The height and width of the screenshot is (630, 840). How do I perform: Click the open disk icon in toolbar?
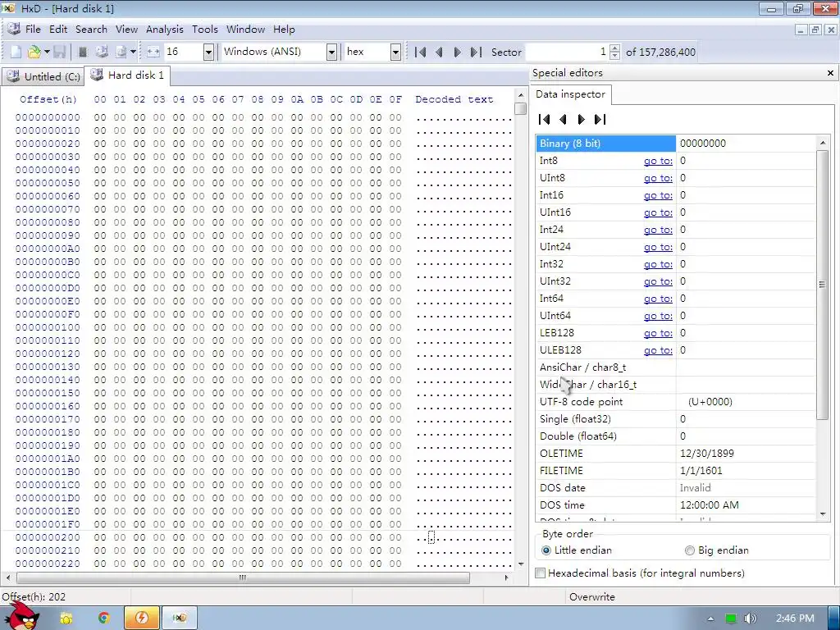coord(102,52)
